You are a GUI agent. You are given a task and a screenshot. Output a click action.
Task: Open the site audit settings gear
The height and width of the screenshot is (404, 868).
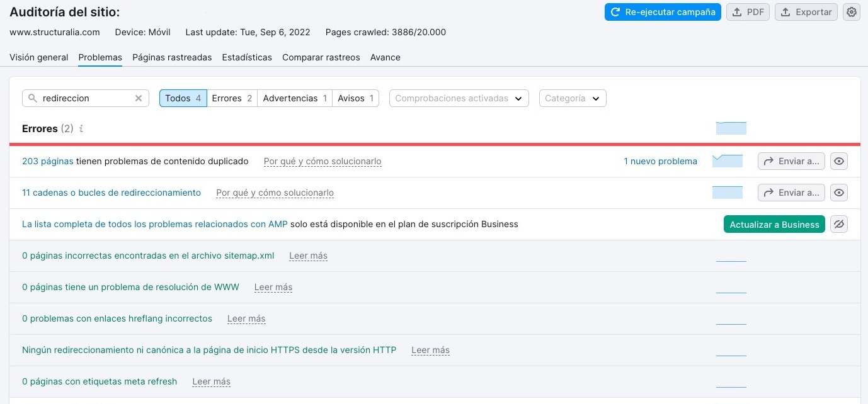[x=851, y=12]
